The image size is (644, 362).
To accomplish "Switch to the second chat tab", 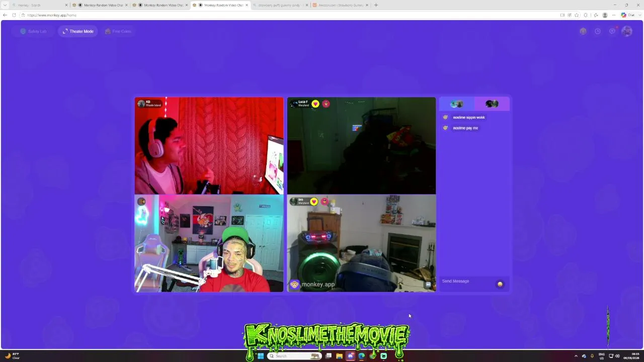I will tap(492, 104).
